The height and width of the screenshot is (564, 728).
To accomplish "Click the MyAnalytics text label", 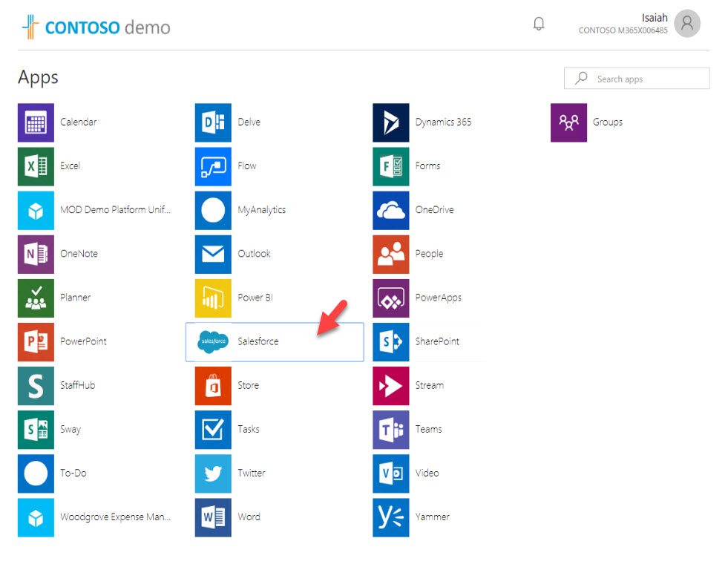I will (262, 210).
